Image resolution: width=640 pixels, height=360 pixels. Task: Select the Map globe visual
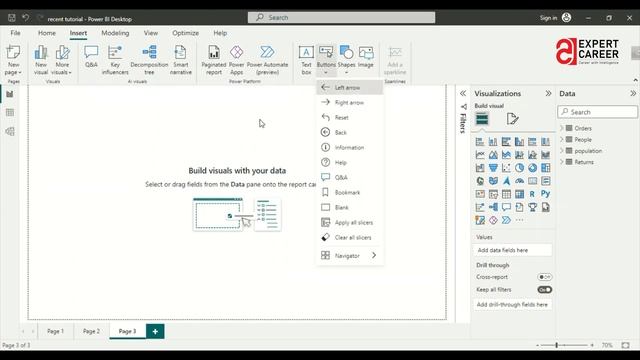coord(480,181)
